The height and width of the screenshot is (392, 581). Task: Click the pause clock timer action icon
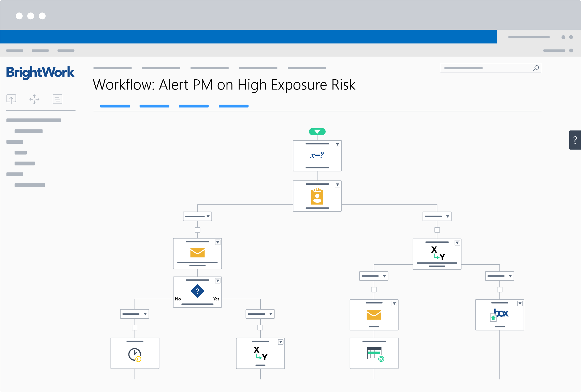point(135,354)
